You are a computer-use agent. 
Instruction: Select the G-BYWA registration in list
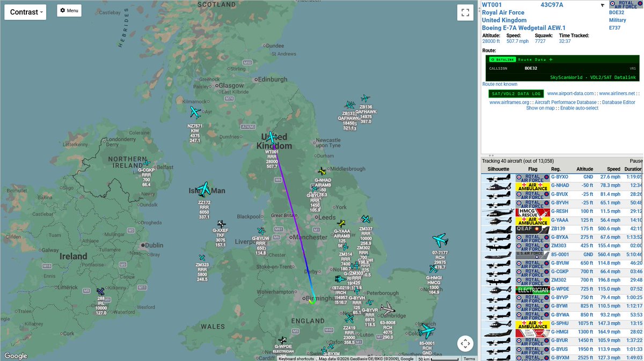click(x=560, y=315)
